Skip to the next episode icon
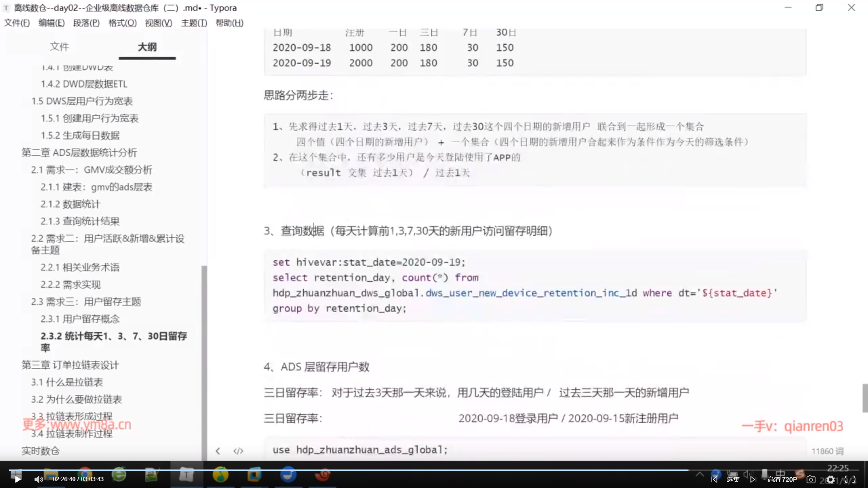Screen dimensions: 868x488 tap(753, 479)
